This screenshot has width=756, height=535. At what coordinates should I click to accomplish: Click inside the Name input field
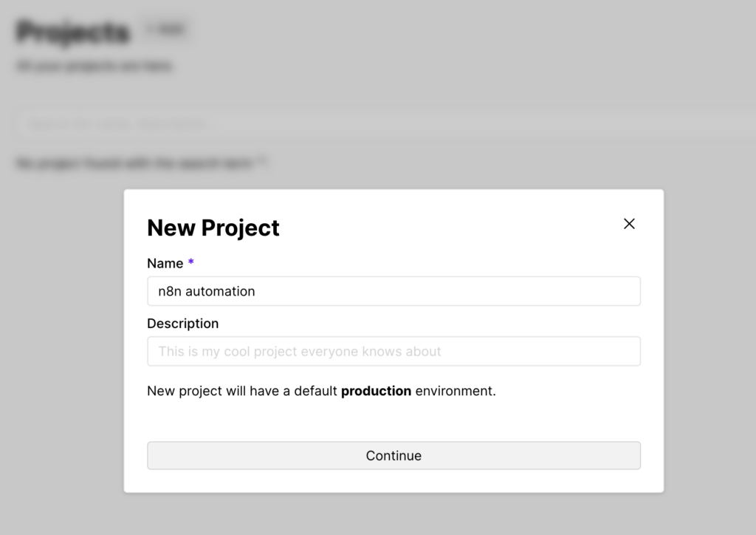pos(393,291)
